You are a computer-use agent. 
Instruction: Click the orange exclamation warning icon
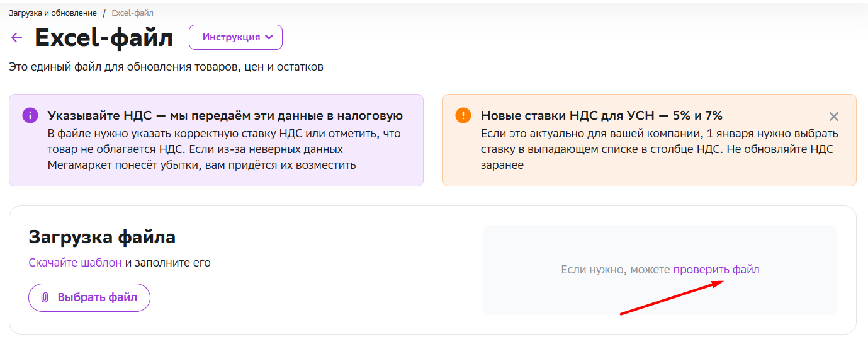(463, 115)
